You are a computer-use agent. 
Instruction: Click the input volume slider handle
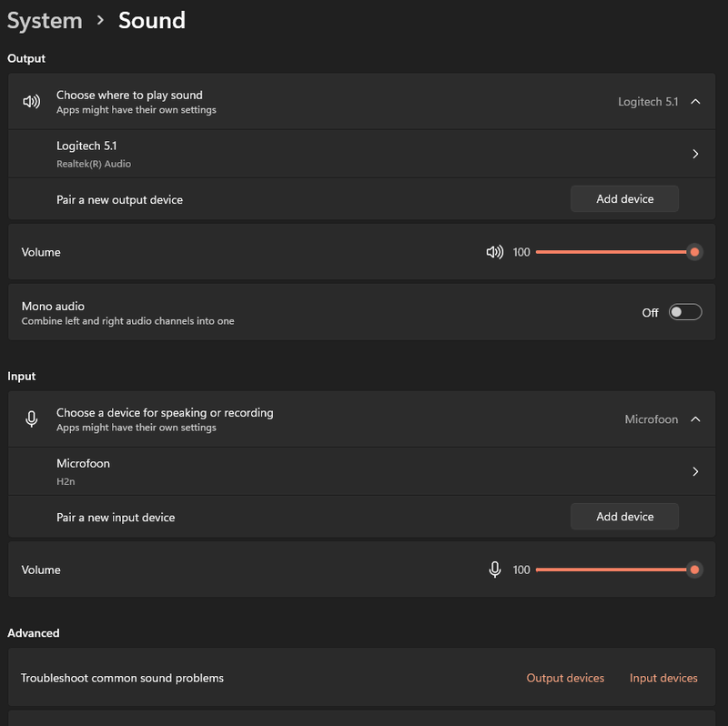694,570
